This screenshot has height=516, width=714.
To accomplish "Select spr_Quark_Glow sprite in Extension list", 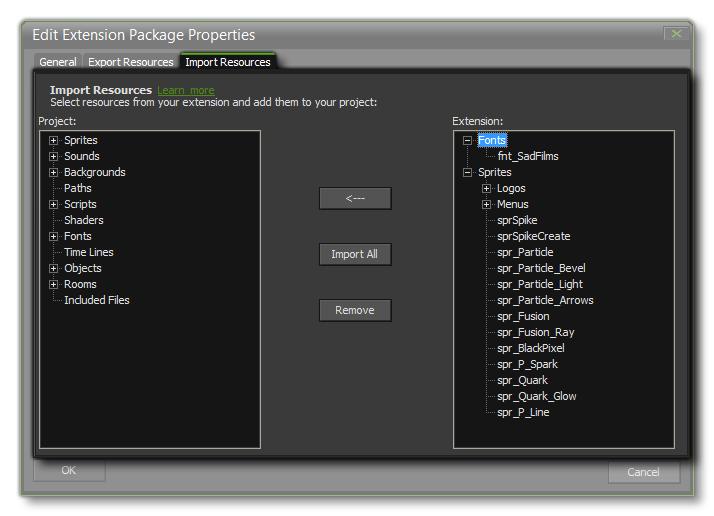I will [x=537, y=397].
